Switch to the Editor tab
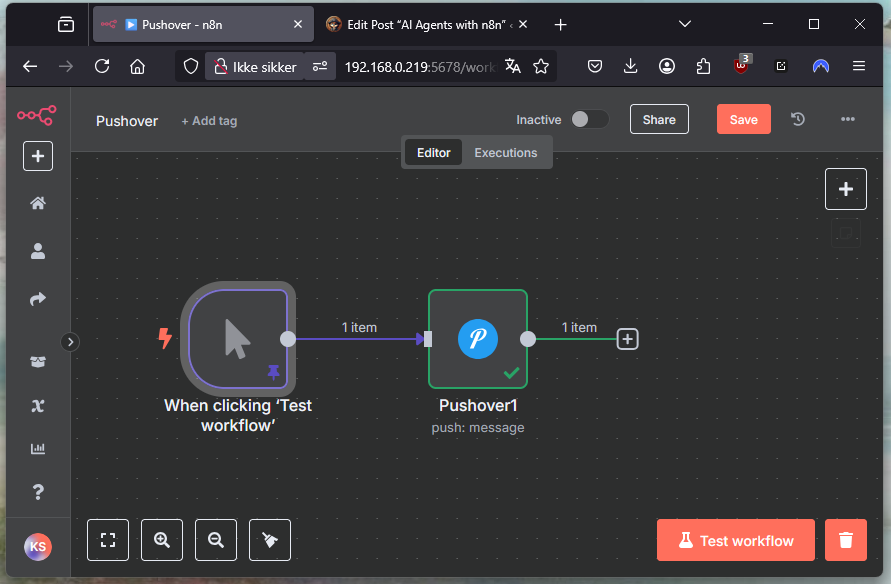 coord(434,153)
